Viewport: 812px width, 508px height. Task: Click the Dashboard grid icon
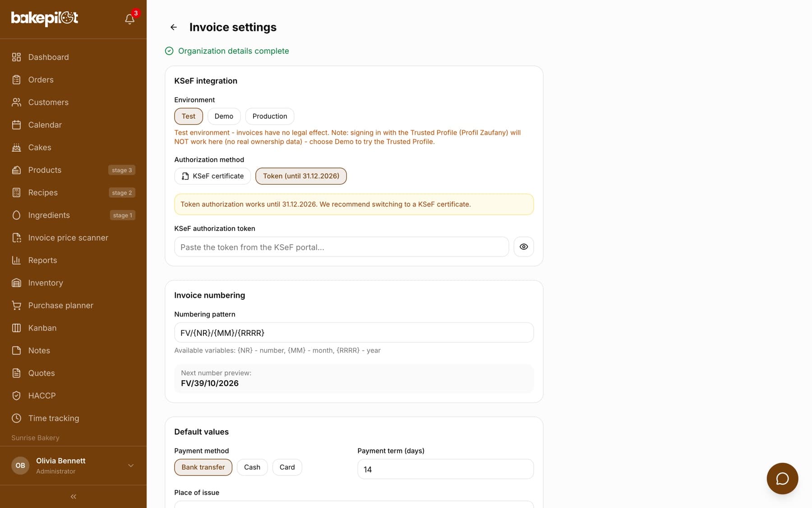coord(16,57)
